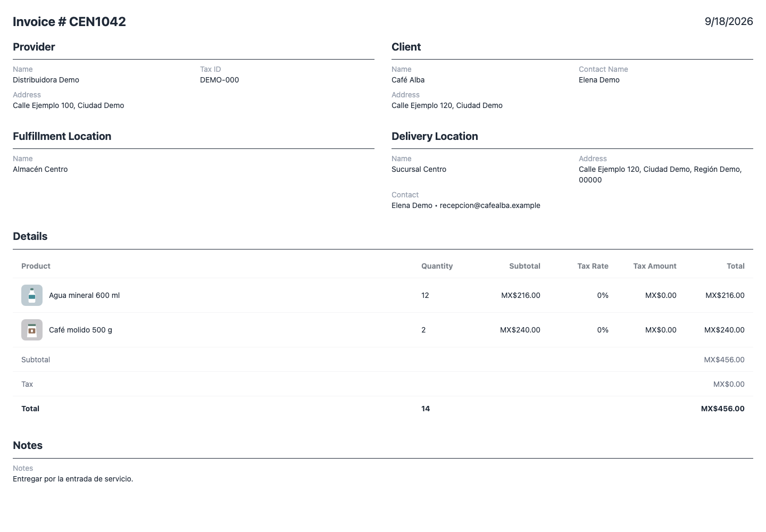Select the Agua mineral 600 ml product name

(x=84, y=295)
